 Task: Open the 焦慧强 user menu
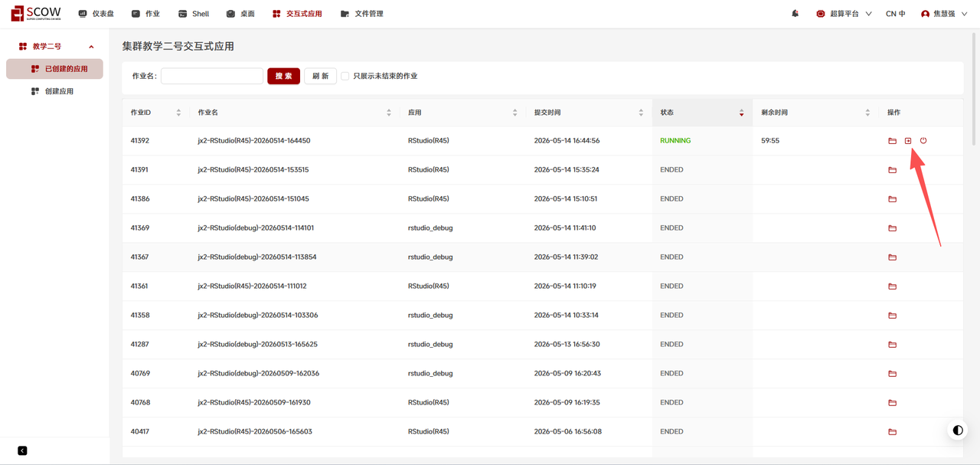point(943,14)
